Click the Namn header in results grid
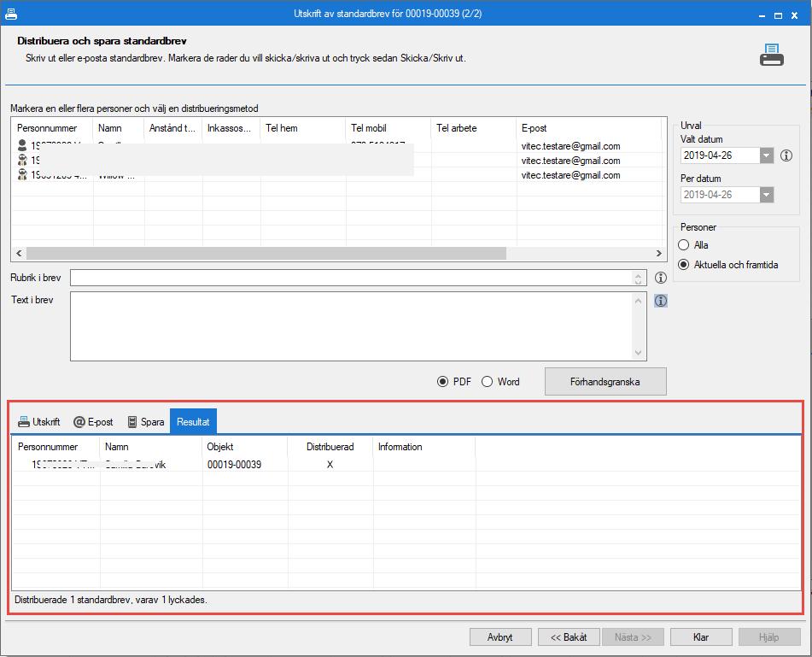The width and height of the screenshot is (812, 657). coord(116,447)
